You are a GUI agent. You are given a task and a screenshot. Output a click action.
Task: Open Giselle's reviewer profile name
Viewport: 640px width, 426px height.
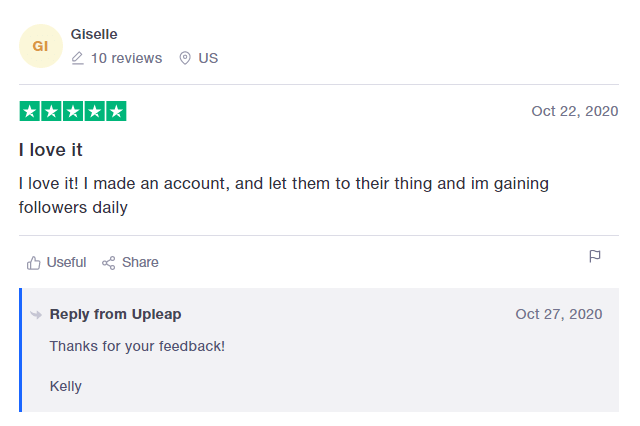[94, 34]
